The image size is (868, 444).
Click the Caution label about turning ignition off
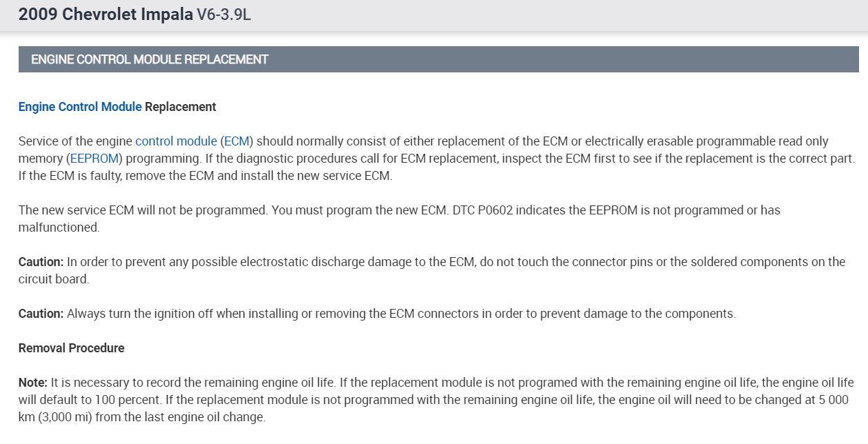[x=41, y=314]
